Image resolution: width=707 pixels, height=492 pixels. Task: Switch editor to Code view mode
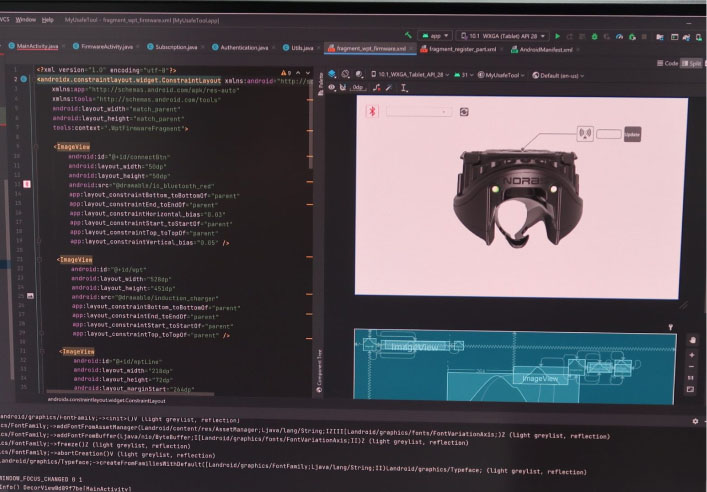pos(667,63)
